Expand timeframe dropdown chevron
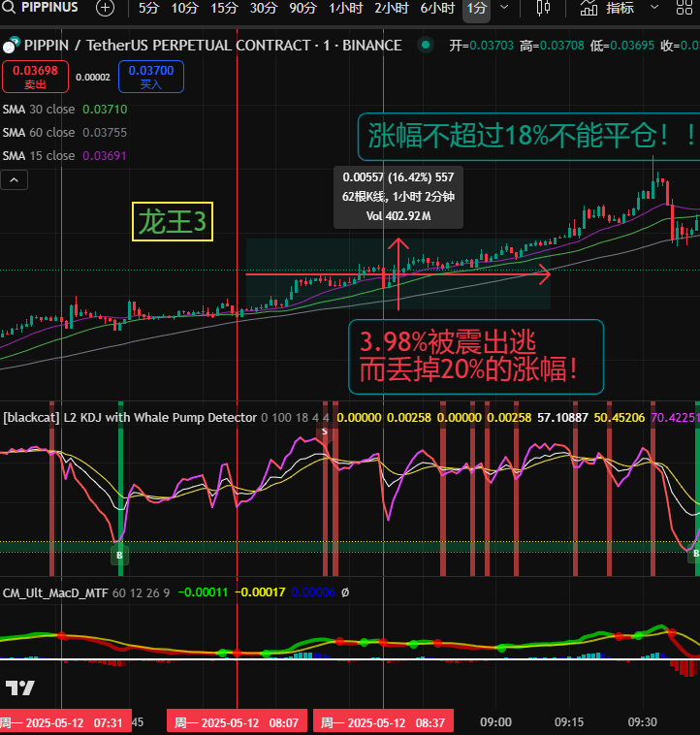Viewport: 700px width, 735px height. point(504,8)
